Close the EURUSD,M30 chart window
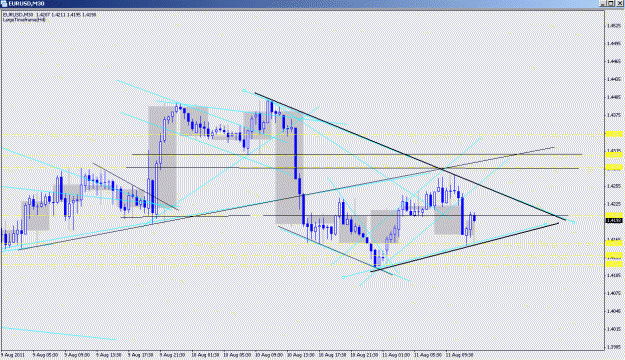Screen dimensions: 625x360 [620, 4]
